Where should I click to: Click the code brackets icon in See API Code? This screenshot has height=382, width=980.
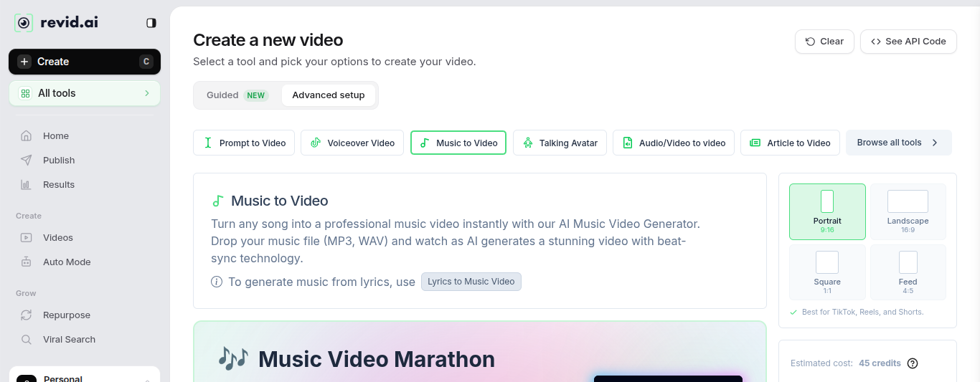pyautogui.click(x=876, y=42)
